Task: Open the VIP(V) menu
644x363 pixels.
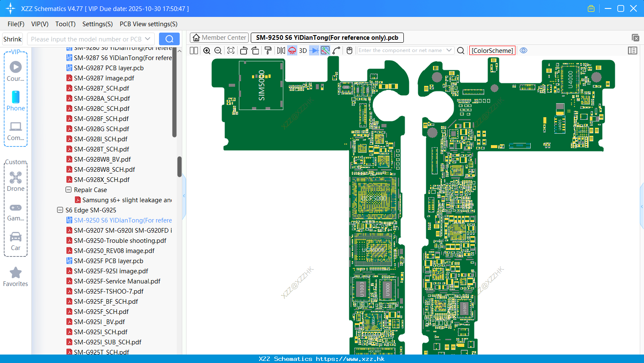Action: [x=40, y=24]
